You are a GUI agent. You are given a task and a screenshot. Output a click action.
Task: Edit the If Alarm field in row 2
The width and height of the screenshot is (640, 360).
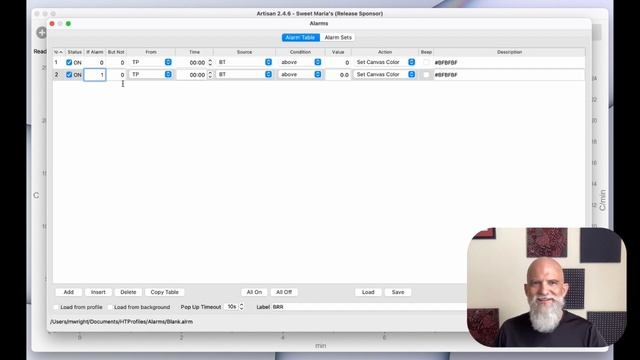[x=95, y=75]
